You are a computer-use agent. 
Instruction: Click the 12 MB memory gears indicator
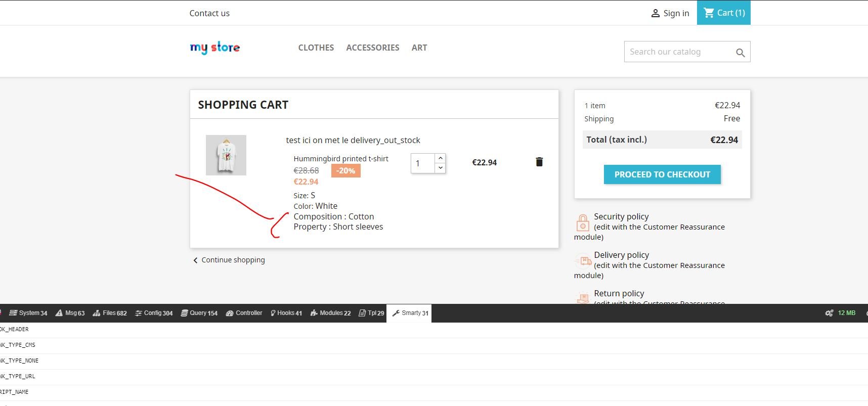(840, 313)
